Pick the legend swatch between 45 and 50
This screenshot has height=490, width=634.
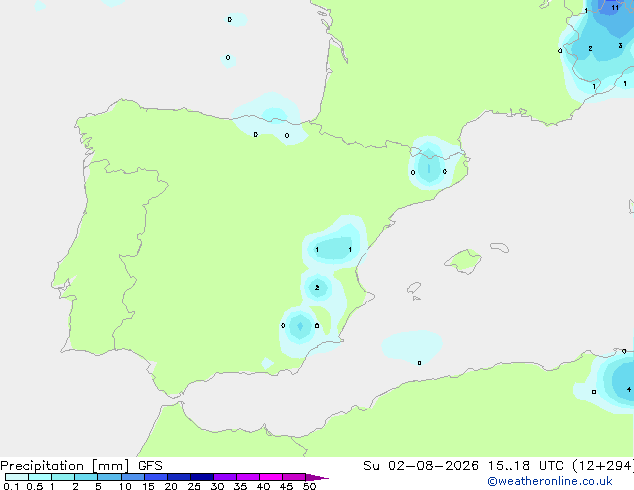[x=294, y=477]
